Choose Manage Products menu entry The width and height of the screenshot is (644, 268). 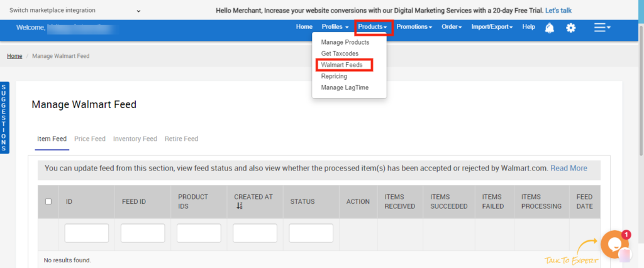[345, 42]
